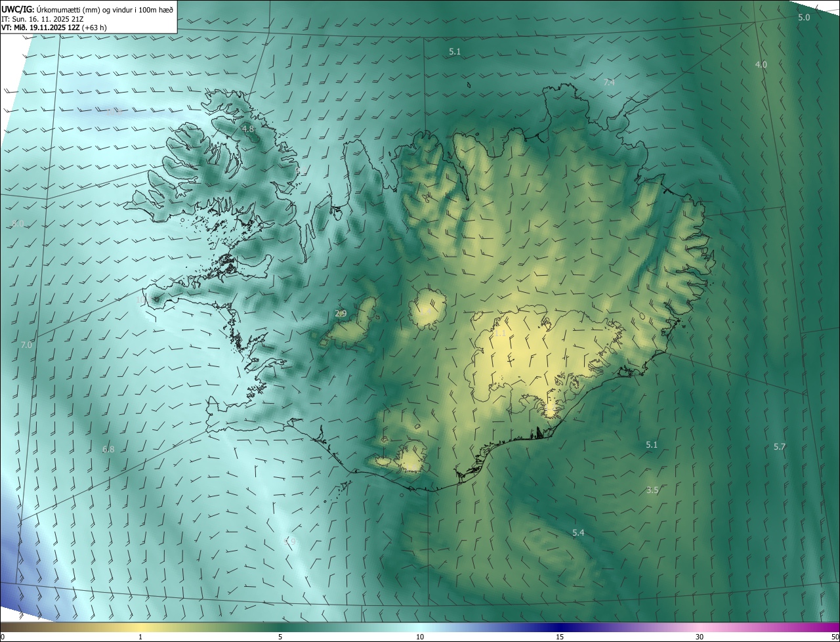Click the 50 tick on the colour scale
Viewport: 840px width, 642px height.
coord(835,637)
